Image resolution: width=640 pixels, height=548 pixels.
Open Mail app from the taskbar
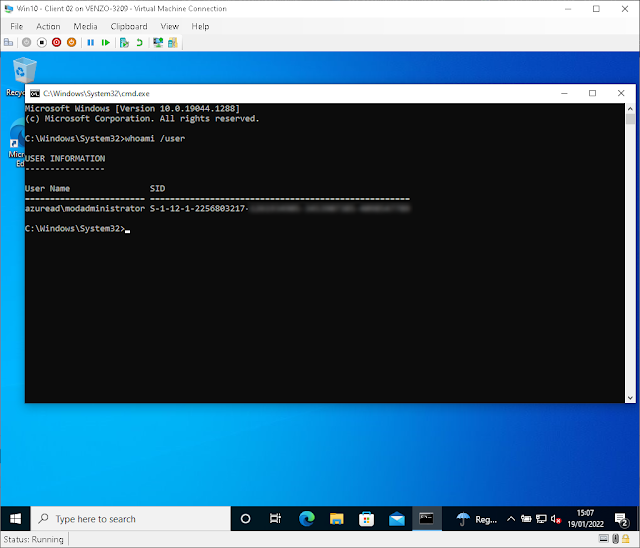coord(396,519)
